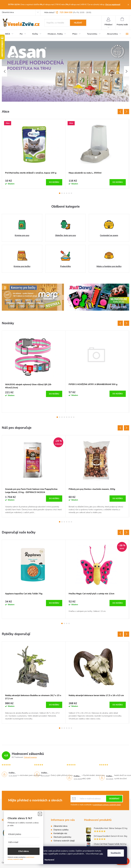Click the HLEDAT search button

point(78,23)
